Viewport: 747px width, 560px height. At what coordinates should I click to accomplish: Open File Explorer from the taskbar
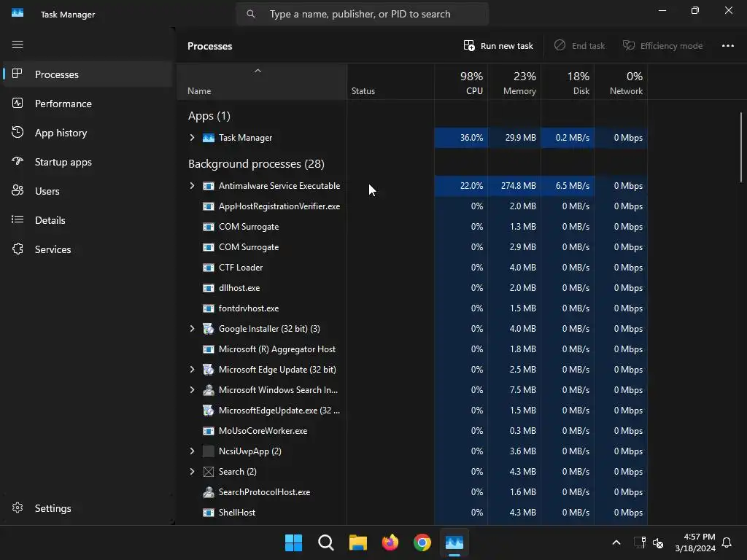point(357,542)
